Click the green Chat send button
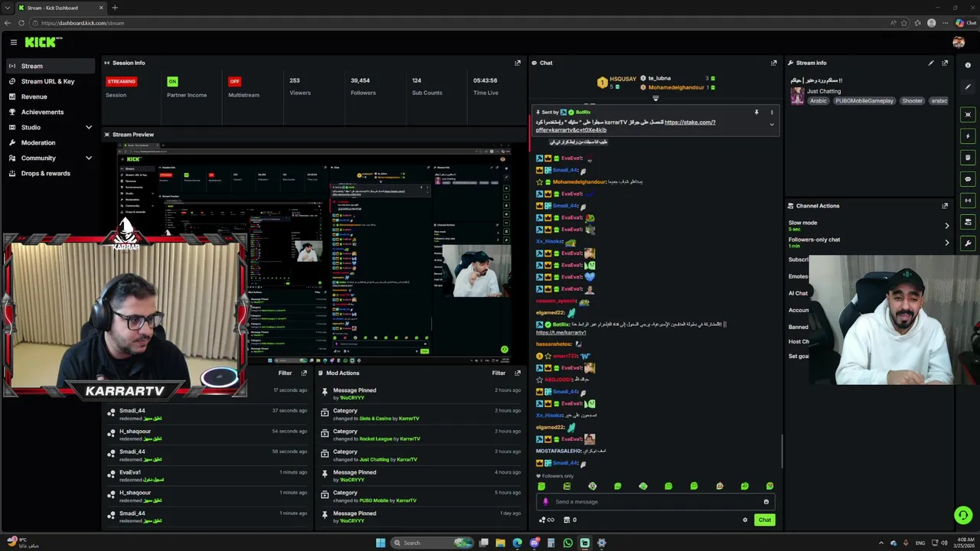This screenshot has height=551, width=980. (x=764, y=520)
